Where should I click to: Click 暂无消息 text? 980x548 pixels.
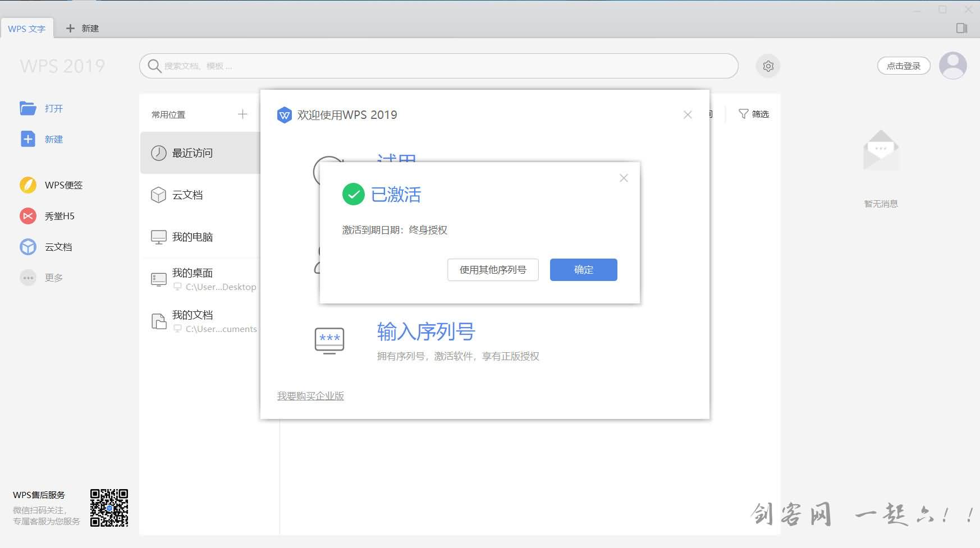pos(881,204)
